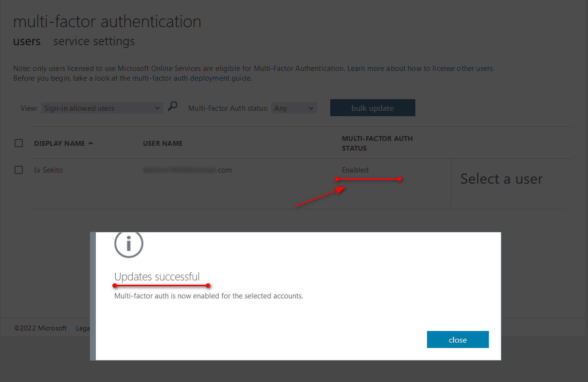The height and width of the screenshot is (382, 588).
Task: Select the checkbox next to Lv Sekito
Action: tap(18, 170)
